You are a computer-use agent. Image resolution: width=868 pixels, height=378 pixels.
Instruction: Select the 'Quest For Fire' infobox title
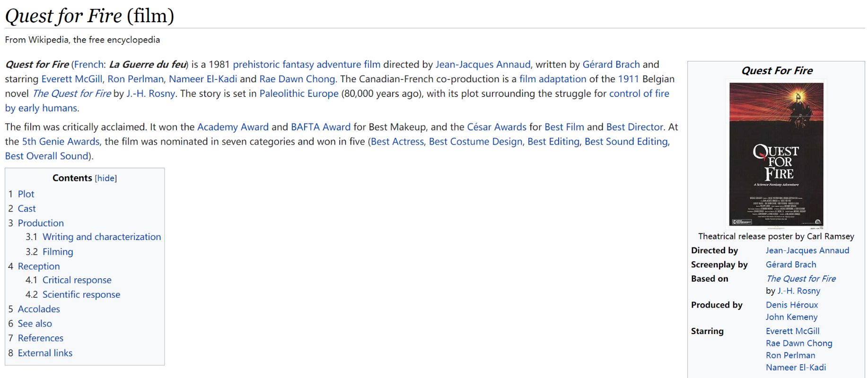click(x=777, y=71)
